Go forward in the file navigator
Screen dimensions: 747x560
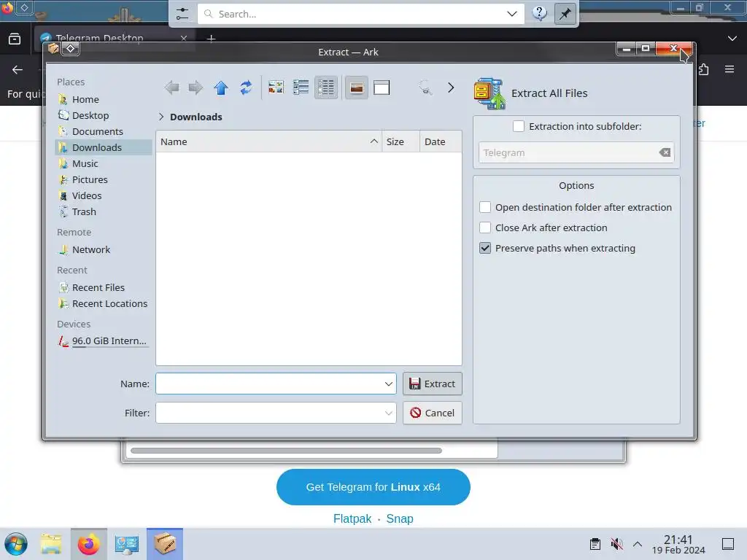coord(196,87)
